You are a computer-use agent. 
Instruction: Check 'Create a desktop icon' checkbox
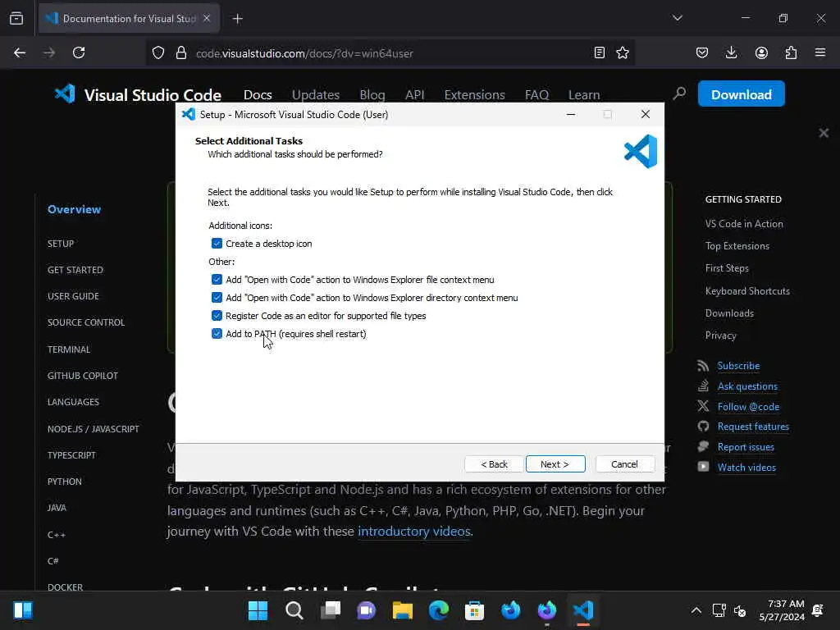[x=217, y=244]
